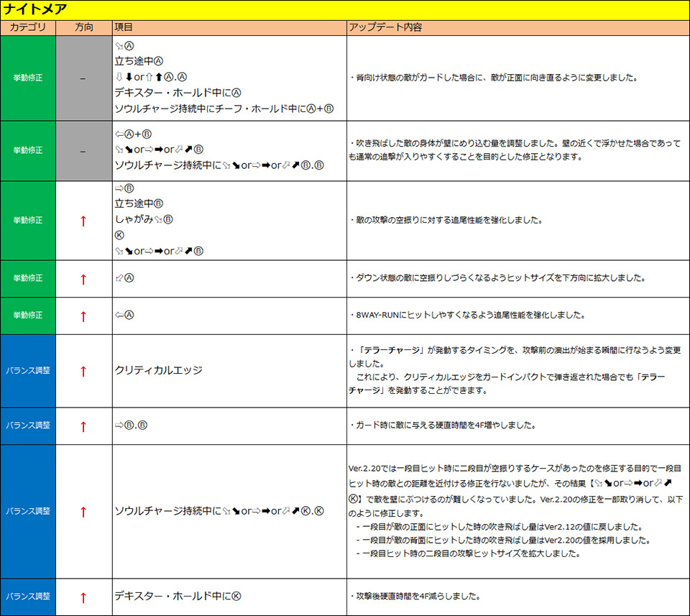The height and width of the screenshot is (616, 690).
Task: Click the red arrow in the 立ち途中Ⓑ row
Action: pyautogui.click(x=83, y=221)
